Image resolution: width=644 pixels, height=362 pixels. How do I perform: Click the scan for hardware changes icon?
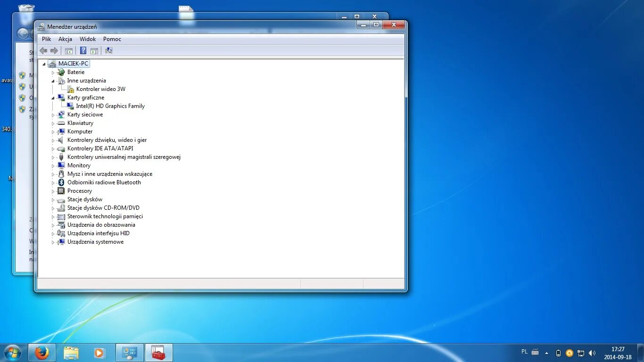(109, 50)
